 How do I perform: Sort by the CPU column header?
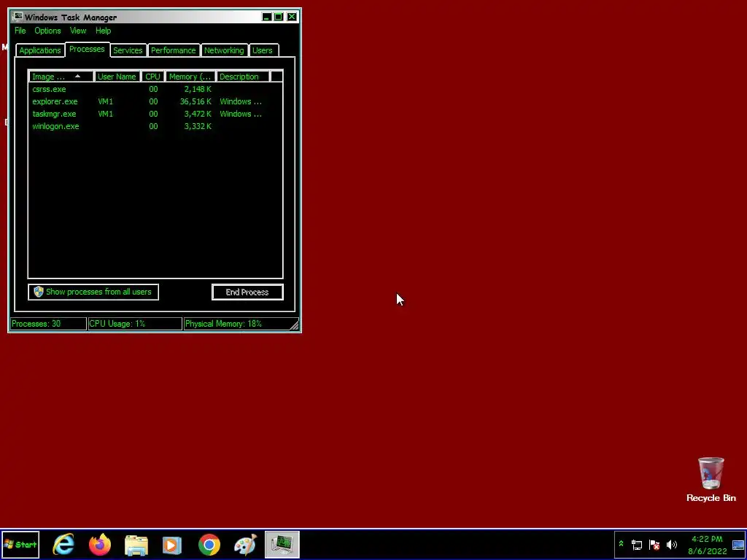(153, 77)
